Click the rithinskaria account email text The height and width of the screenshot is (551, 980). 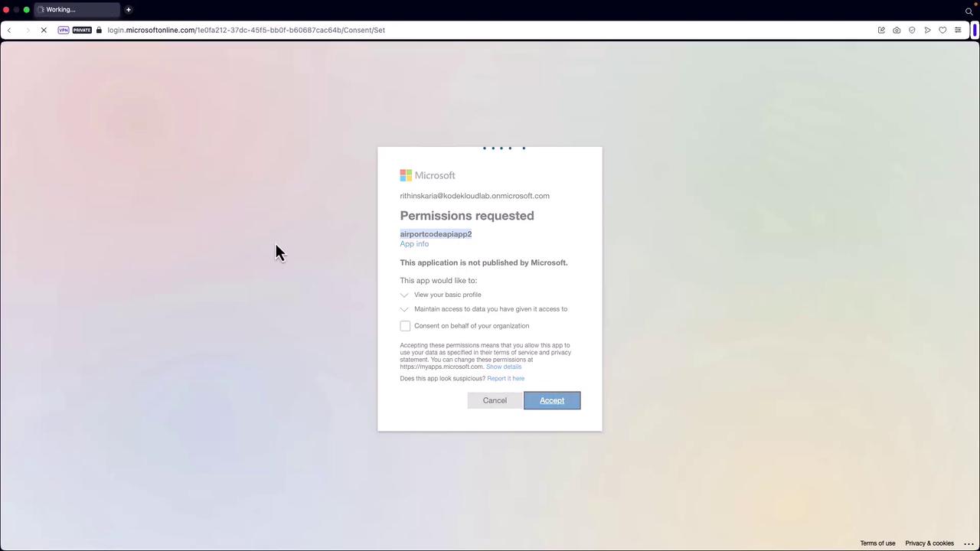[475, 196]
